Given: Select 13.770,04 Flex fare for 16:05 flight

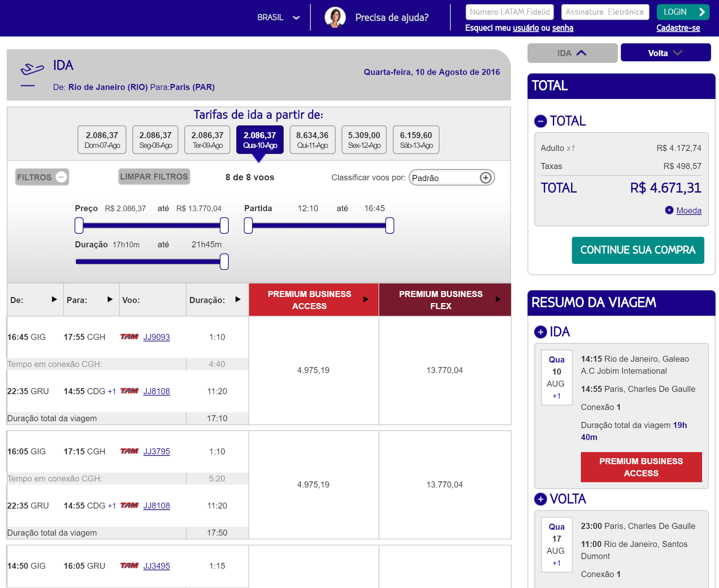Looking at the screenshot, I should (x=444, y=485).
